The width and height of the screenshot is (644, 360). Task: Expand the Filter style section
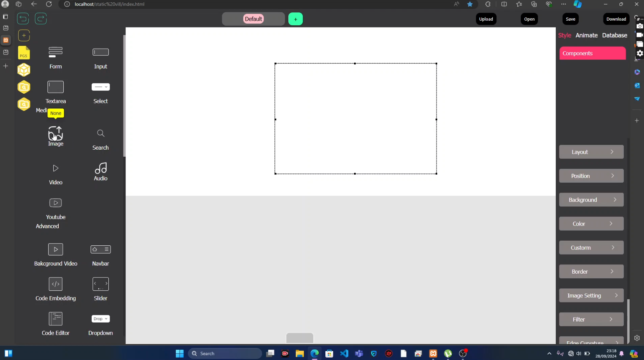point(591,319)
